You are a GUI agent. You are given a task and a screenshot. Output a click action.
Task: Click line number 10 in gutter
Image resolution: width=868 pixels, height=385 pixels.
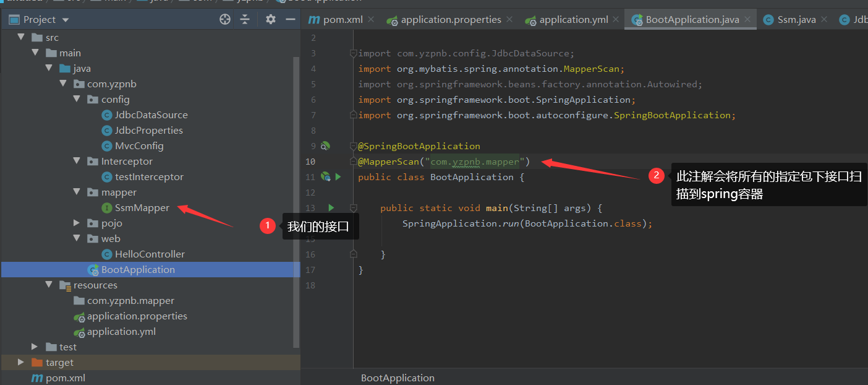coord(310,162)
